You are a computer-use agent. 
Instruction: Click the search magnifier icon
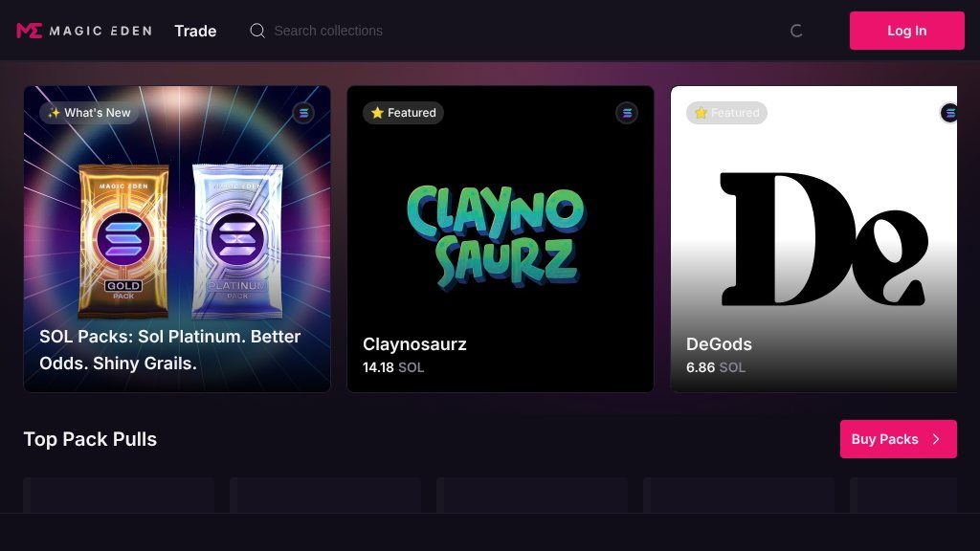coord(257,31)
